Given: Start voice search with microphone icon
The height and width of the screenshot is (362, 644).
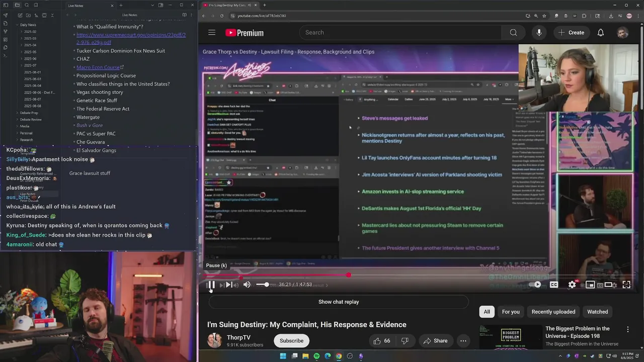Looking at the screenshot, I should (x=539, y=33).
